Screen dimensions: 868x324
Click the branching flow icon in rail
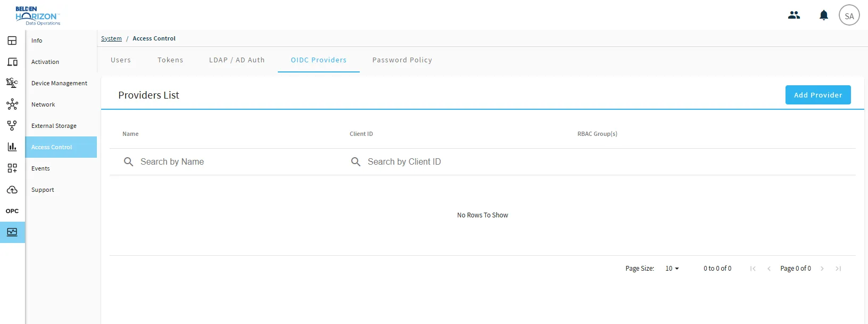pos(12,126)
